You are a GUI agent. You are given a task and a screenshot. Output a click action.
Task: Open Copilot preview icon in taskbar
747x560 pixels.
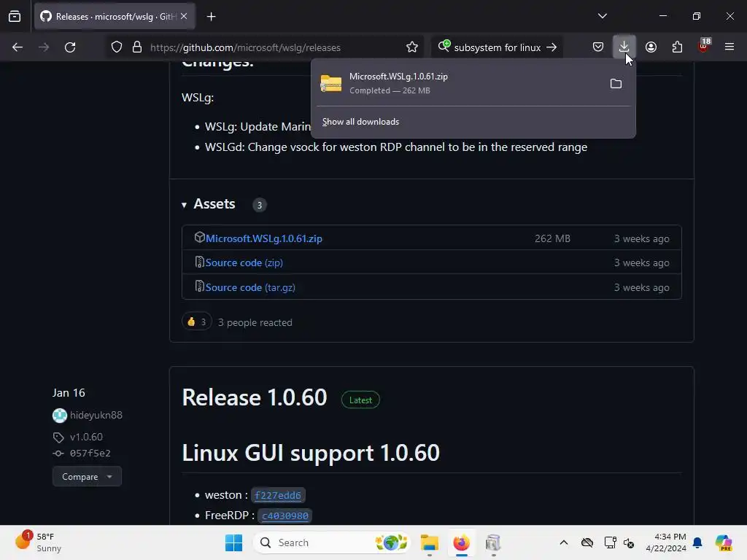pyautogui.click(x=724, y=542)
